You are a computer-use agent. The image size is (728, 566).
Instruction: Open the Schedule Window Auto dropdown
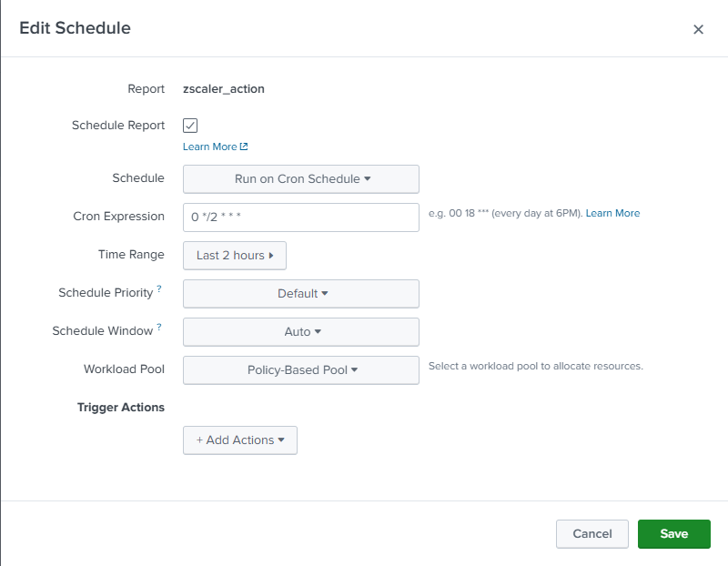301,332
